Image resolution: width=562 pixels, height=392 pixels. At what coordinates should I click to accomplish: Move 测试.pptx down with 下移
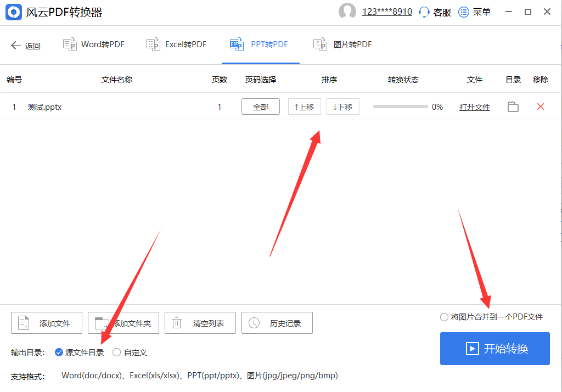[342, 107]
